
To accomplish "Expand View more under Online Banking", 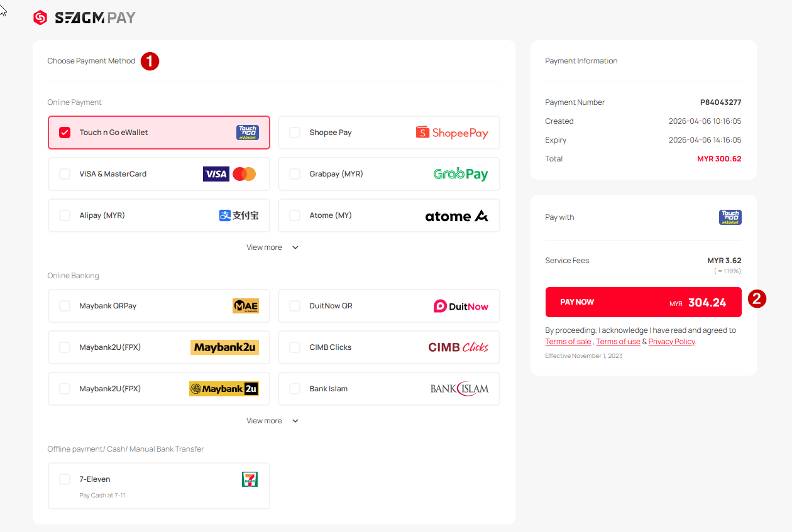I will 272,421.
